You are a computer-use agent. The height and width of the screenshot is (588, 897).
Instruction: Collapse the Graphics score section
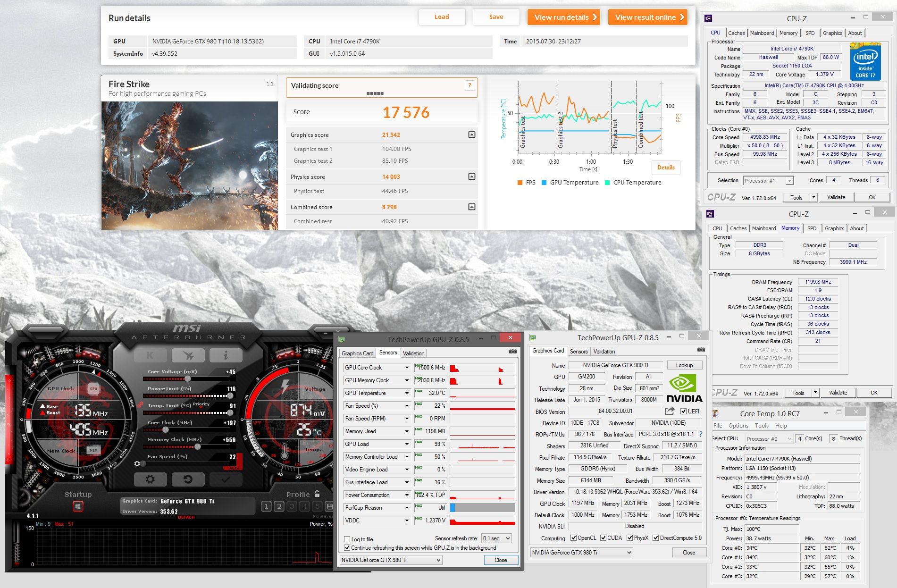click(x=471, y=134)
